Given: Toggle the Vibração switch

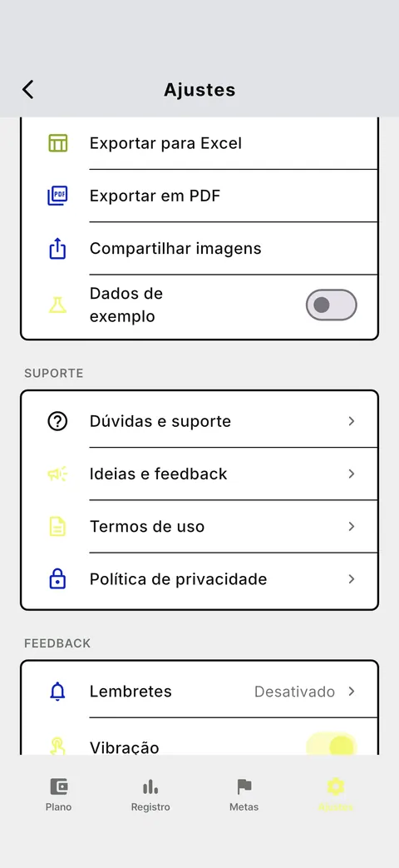Looking at the screenshot, I should pyautogui.click(x=332, y=745).
